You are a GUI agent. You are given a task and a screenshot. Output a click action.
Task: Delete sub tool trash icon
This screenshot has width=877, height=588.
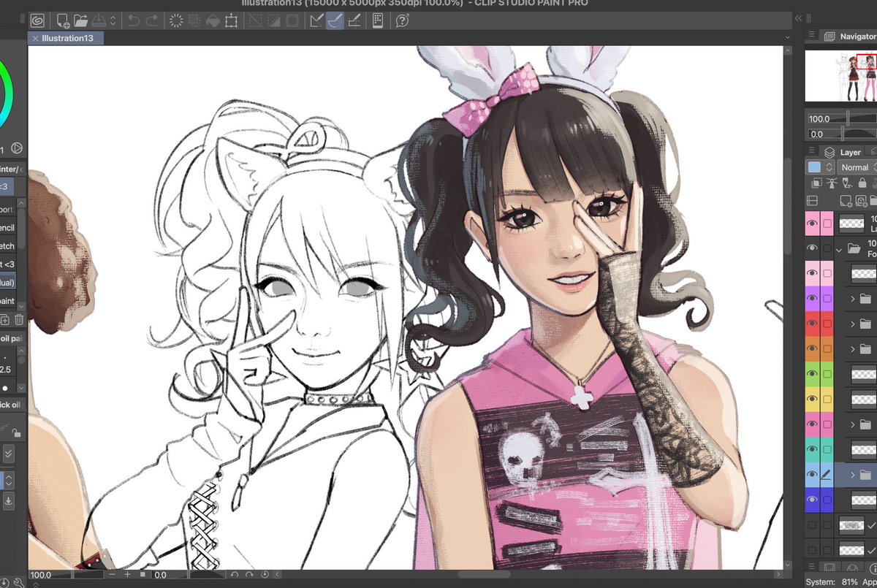click(19, 319)
